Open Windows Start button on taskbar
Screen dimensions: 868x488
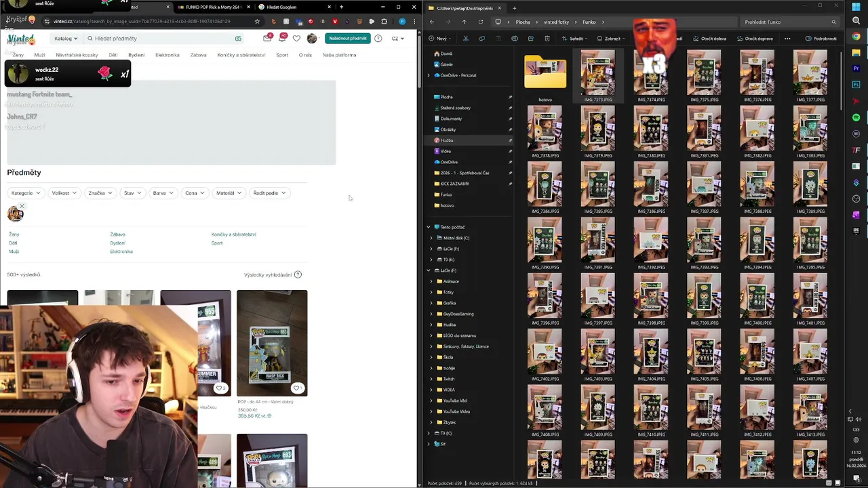tap(856, 7)
